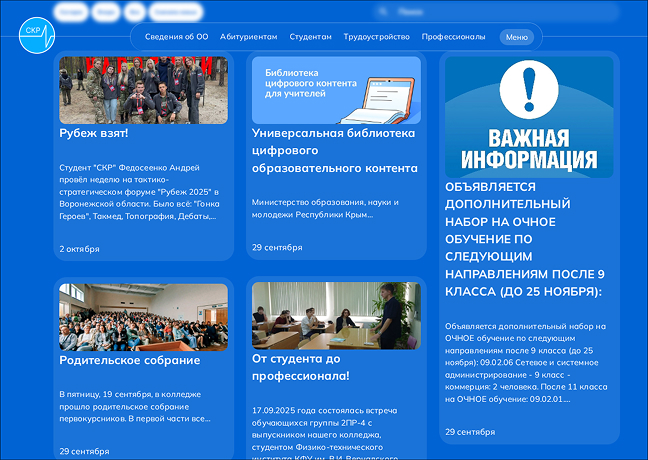Screen dimensions: 648x460
Task: Click the Важная информация banner text
Action: click(x=529, y=149)
